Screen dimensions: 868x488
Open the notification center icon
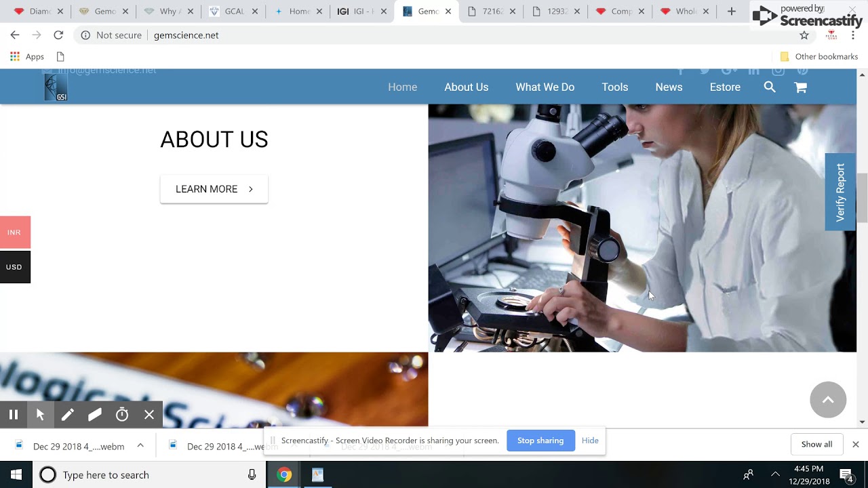coord(846,475)
